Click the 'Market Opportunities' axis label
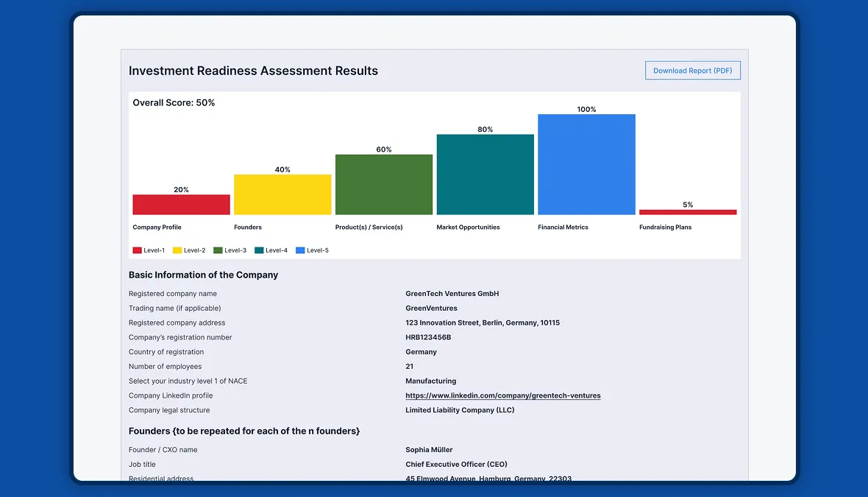 tap(468, 228)
